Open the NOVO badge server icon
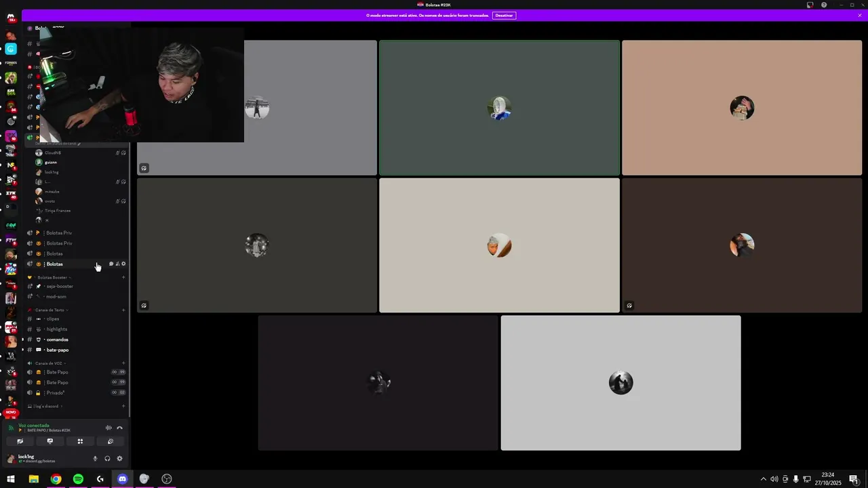This screenshot has width=868, height=488. tap(11, 414)
